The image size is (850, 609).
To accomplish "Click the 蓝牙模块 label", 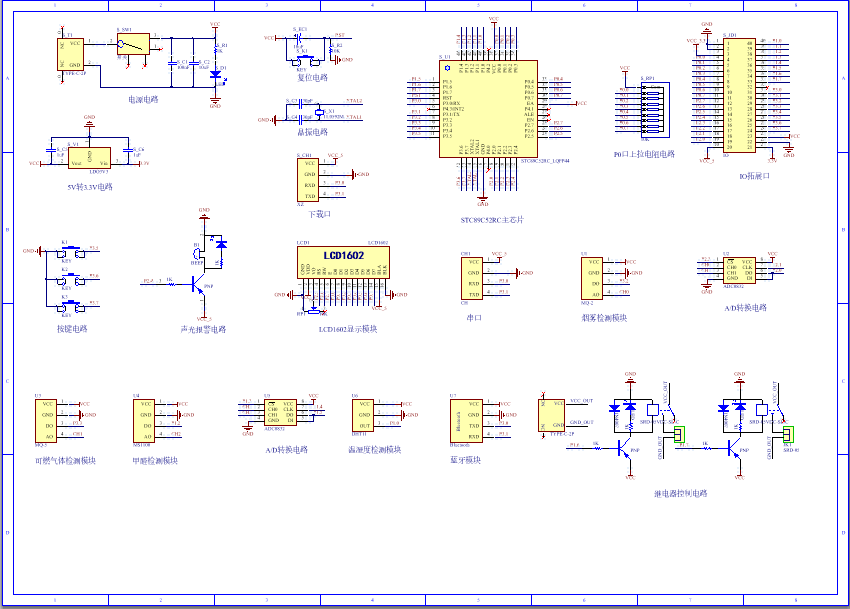I will tap(466, 460).
